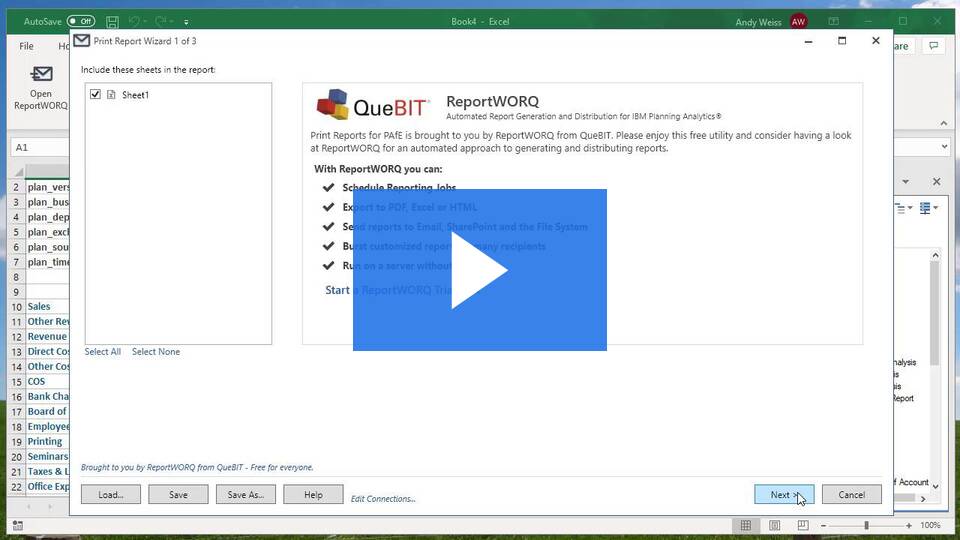
Task: Toggle the AutoSave switch
Action: click(81, 21)
